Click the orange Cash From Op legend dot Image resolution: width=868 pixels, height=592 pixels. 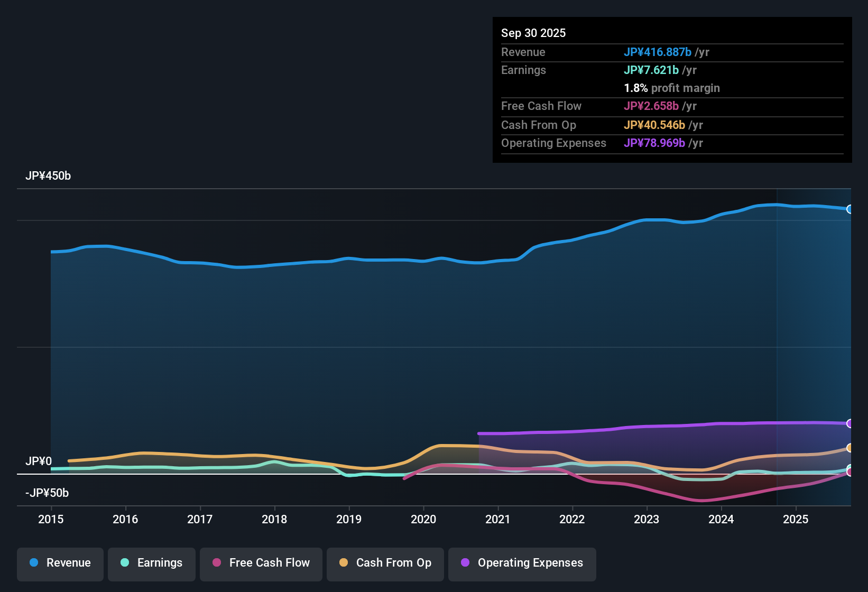point(343,563)
